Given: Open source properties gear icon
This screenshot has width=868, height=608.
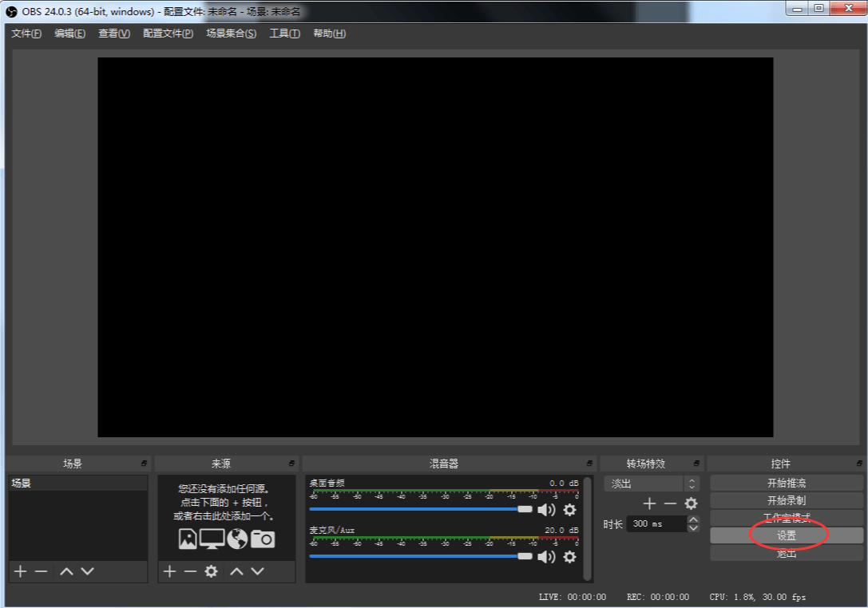Looking at the screenshot, I should pos(211,571).
